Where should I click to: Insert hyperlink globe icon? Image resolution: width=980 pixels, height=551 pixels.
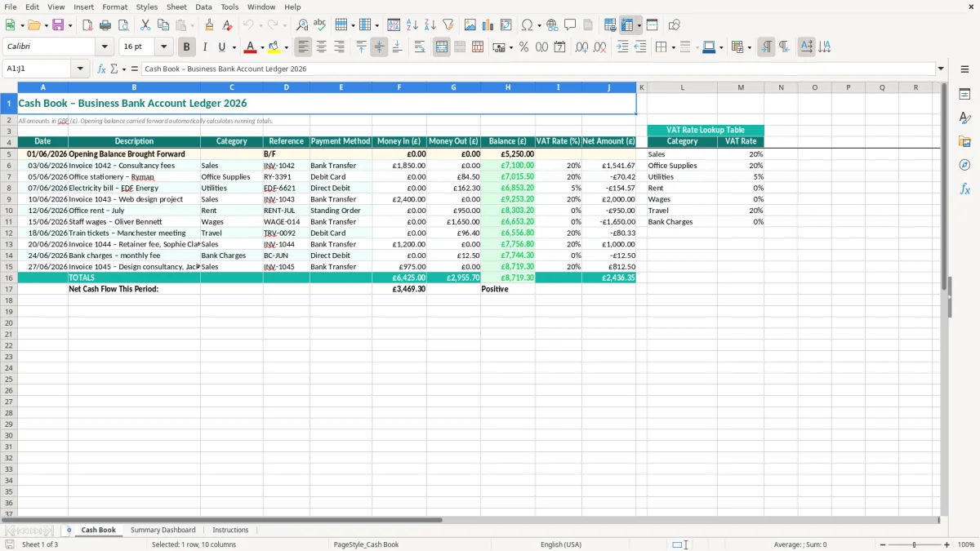point(552,25)
